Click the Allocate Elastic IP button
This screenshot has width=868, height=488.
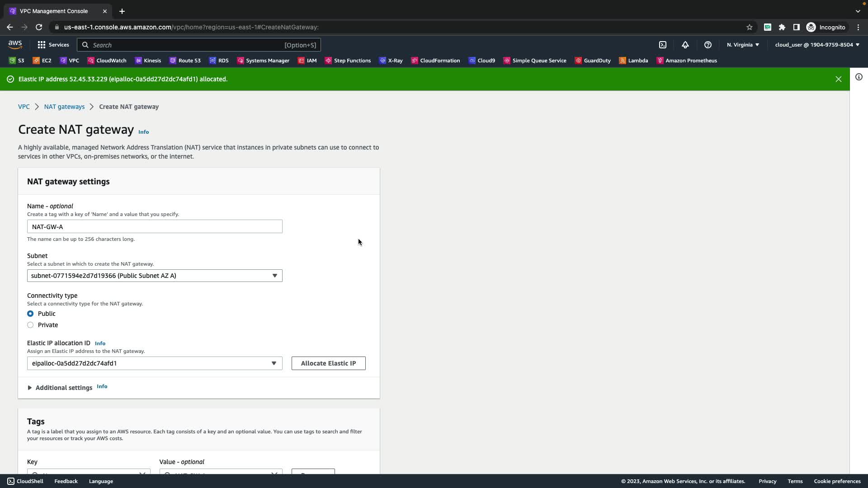pos(328,363)
